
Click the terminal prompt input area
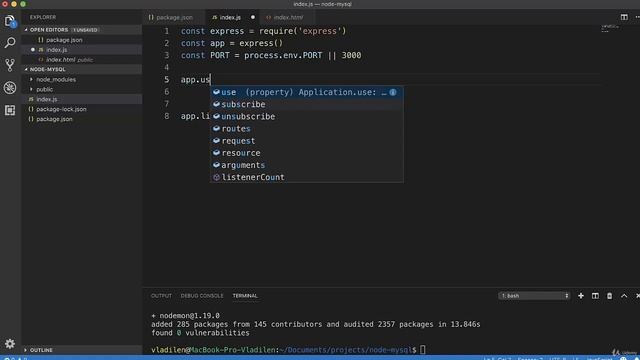click(x=423, y=350)
